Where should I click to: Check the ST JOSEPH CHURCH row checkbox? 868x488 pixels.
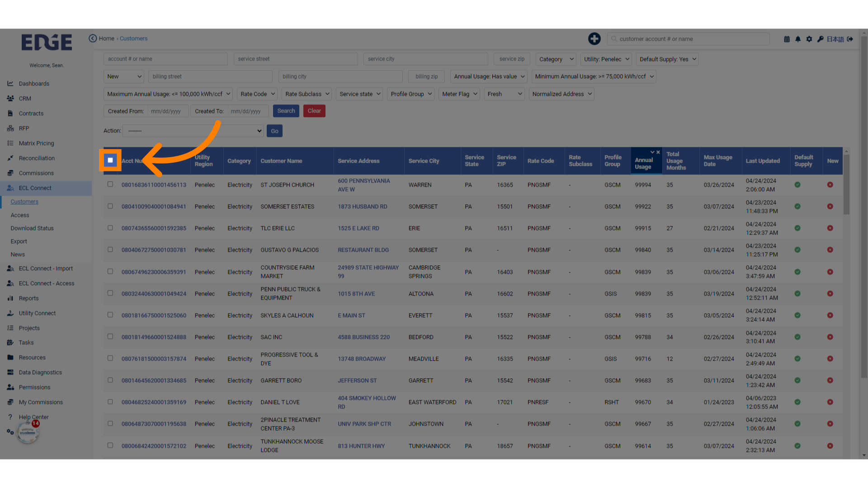pyautogui.click(x=110, y=184)
